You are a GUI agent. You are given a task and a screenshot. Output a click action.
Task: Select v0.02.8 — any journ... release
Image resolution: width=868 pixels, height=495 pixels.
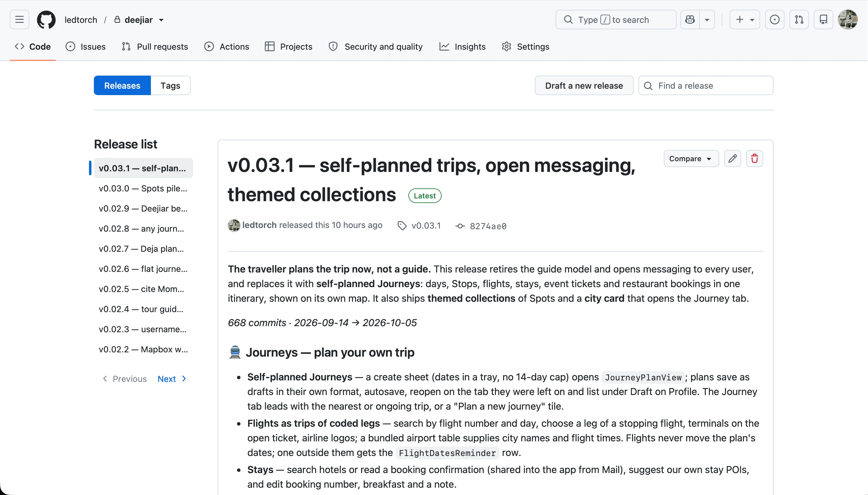[x=144, y=229]
